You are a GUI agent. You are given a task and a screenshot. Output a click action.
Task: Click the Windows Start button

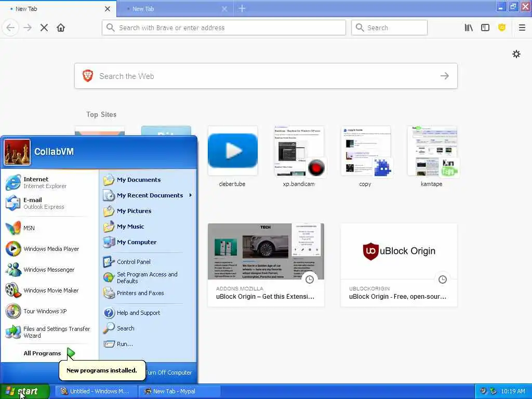[25, 391]
